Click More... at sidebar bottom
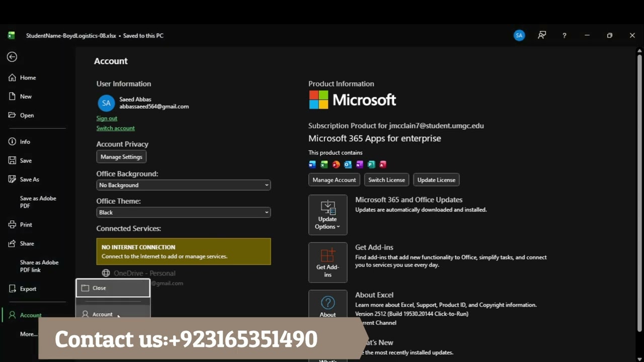 (28, 334)
